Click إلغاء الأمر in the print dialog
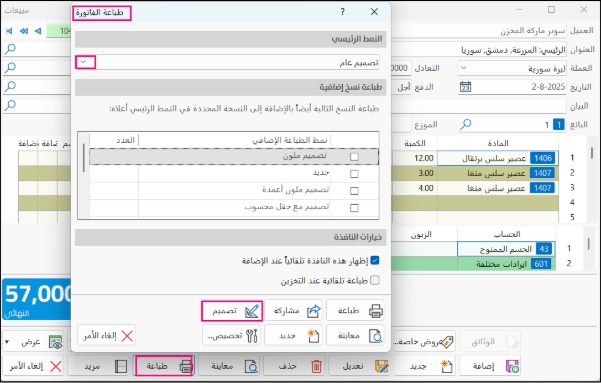 [x=106, y=336]
